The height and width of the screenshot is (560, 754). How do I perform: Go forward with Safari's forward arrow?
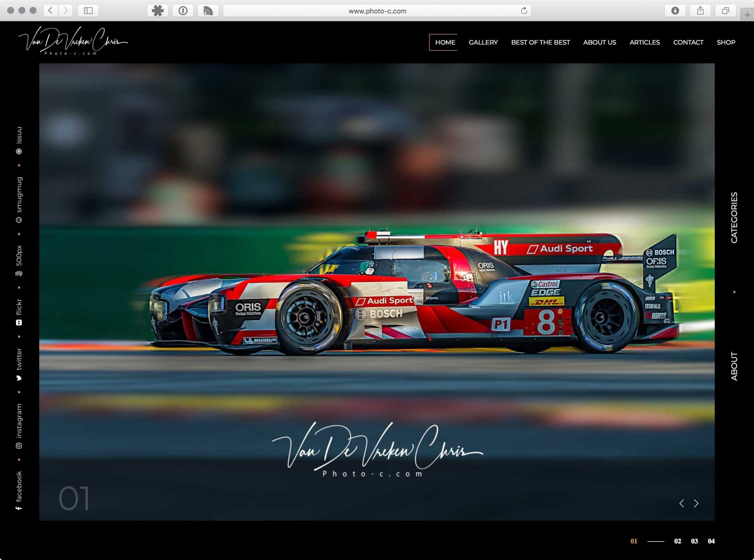coord(66,10)
